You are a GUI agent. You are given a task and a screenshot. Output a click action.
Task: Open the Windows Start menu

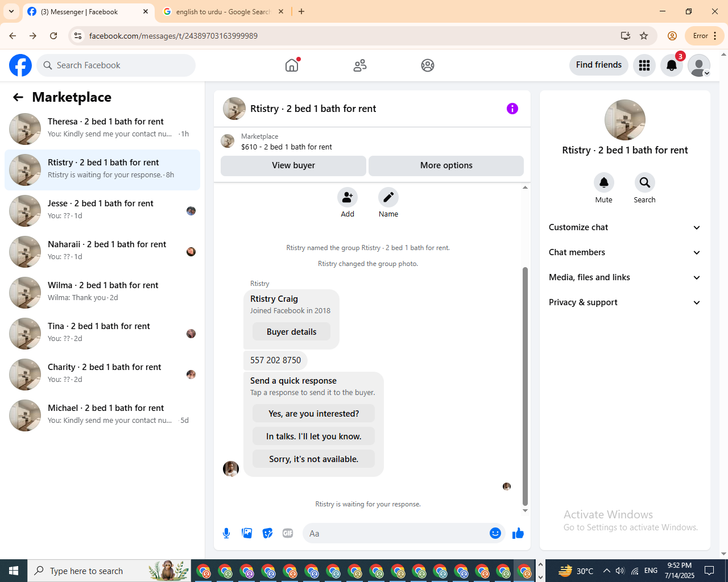click(x=14, y=571)
